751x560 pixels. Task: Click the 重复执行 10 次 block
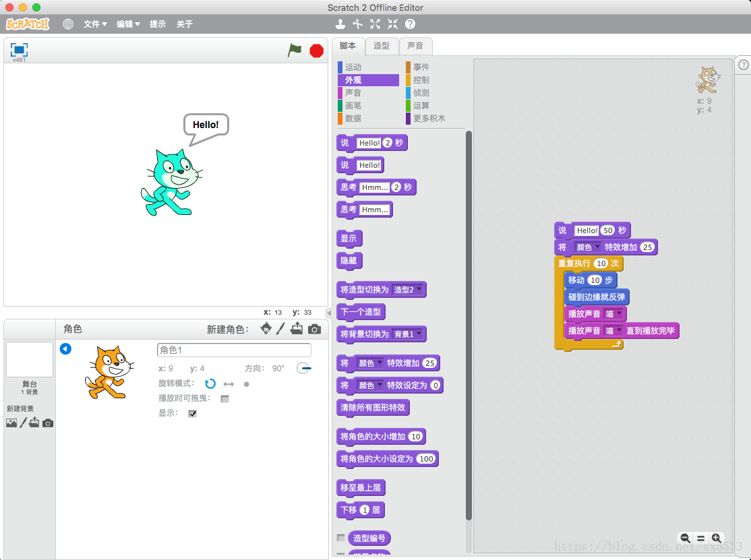[x=589, y=263]
